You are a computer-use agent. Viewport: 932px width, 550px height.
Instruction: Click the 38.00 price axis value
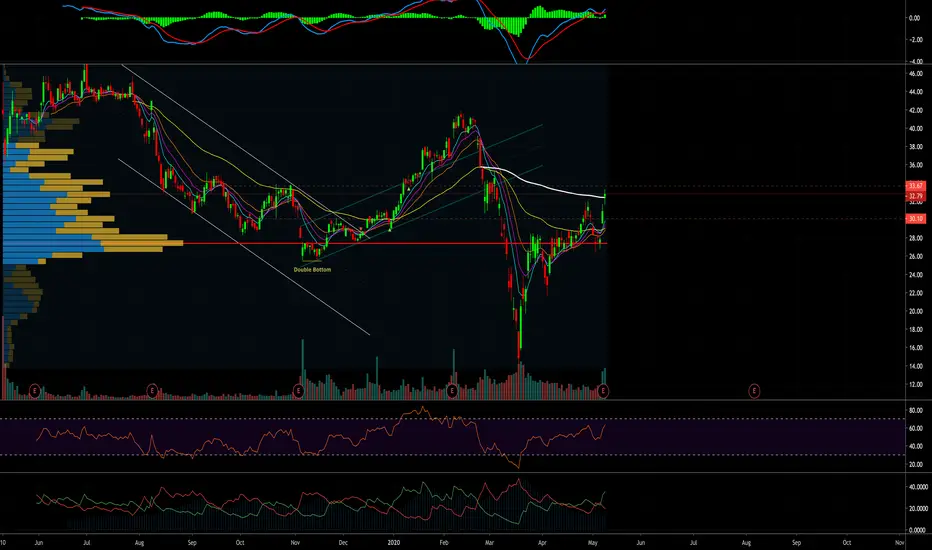pos(915,146)
